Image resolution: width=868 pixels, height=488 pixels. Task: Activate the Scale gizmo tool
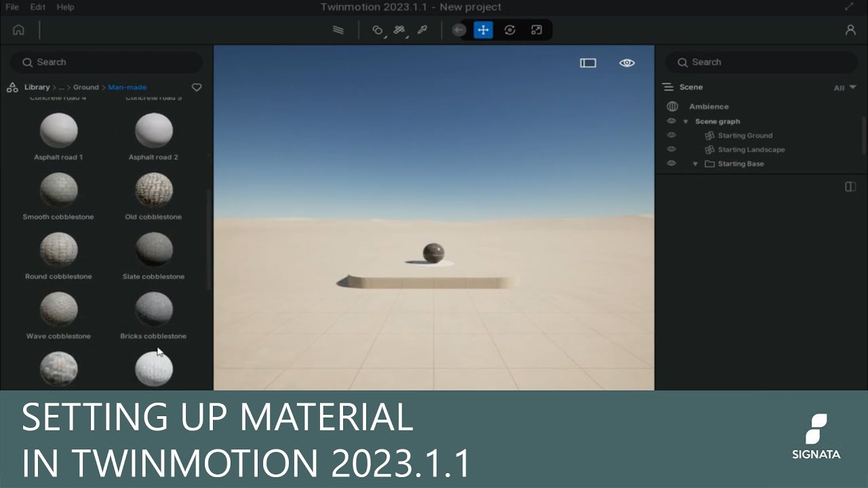tap(536, 30)
